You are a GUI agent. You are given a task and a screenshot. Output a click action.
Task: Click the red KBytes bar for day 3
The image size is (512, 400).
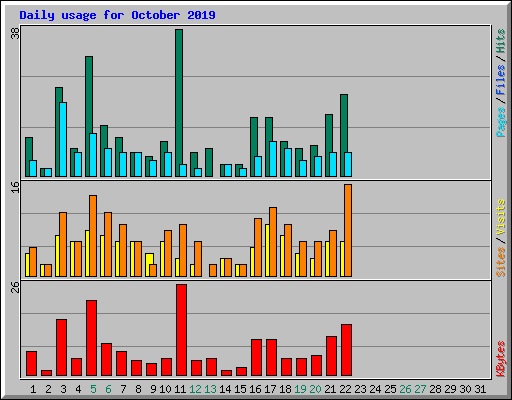click(62, 347)
